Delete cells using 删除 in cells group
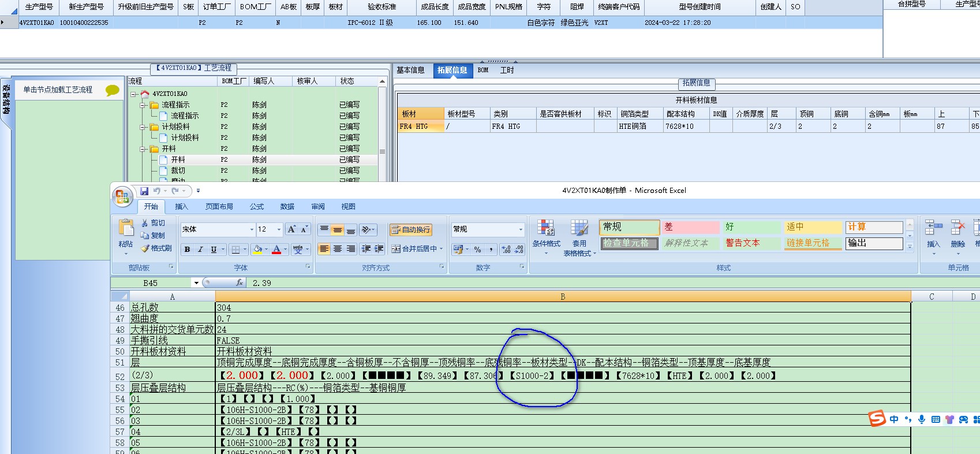The width and height of the screenshot is (980, 454). click(958, 237)
